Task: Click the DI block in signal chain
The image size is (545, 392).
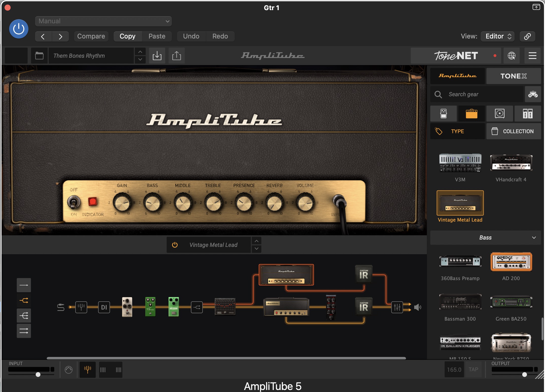Action: [x=104, y=307]
